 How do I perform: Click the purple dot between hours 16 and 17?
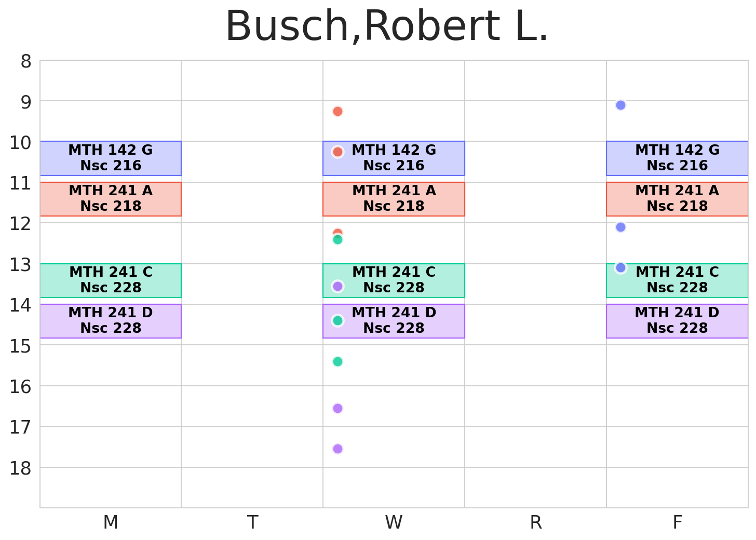click(x=337, y=408)
